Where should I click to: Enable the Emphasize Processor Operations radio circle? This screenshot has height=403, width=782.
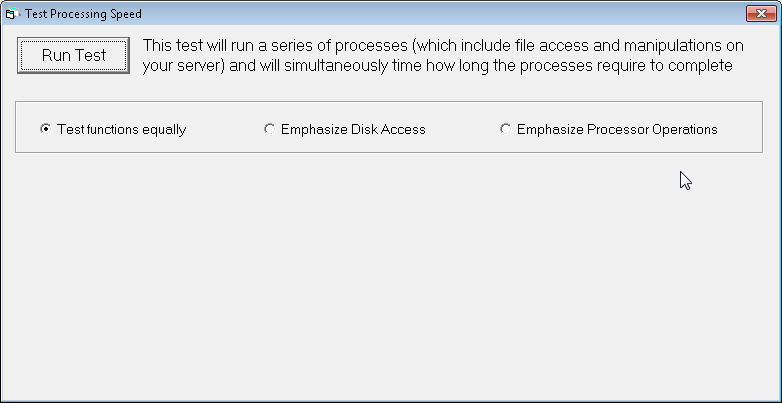point(505,129)
